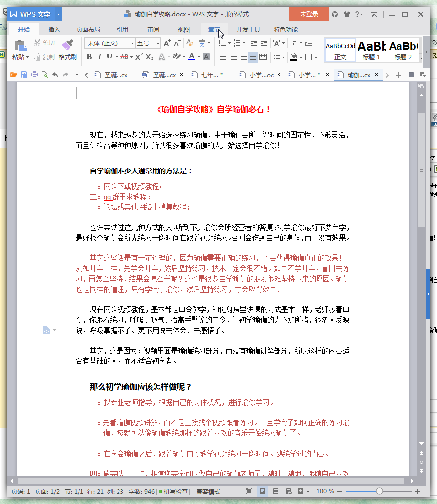Apply the 标题 2 style

(403, 50)
